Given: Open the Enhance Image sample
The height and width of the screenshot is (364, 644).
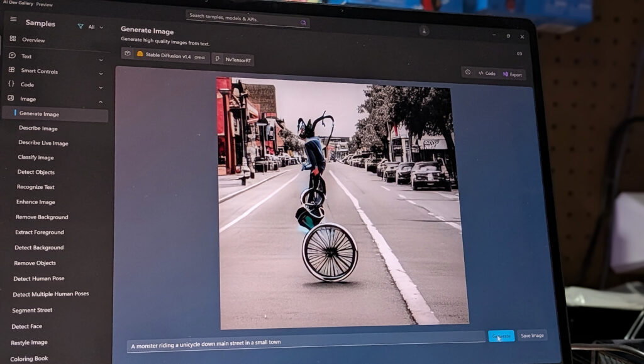Looking at the screenshot, I should point(35,202).
